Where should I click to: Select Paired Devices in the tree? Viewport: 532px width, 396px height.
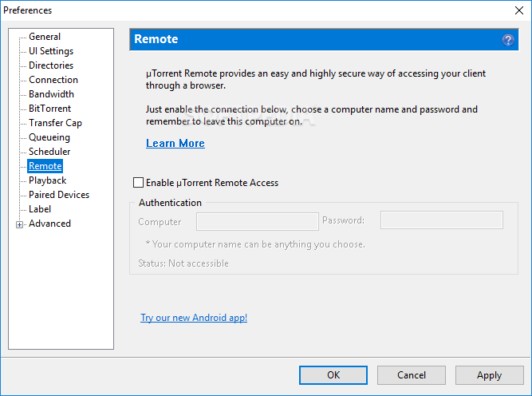(59, 195)
